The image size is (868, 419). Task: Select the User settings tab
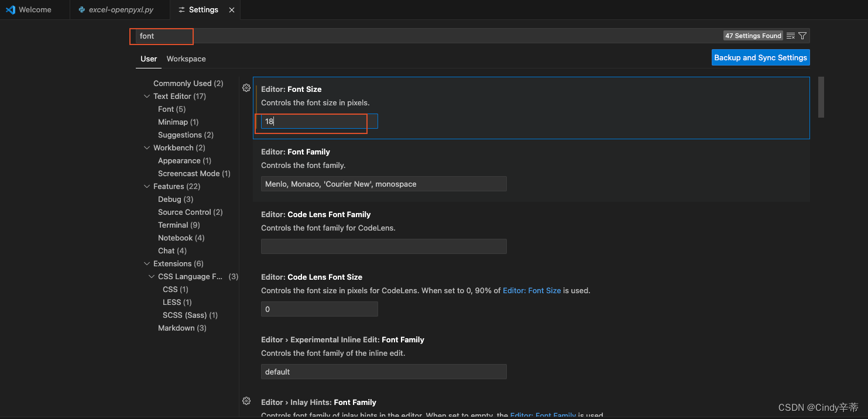tap(149, 59)
